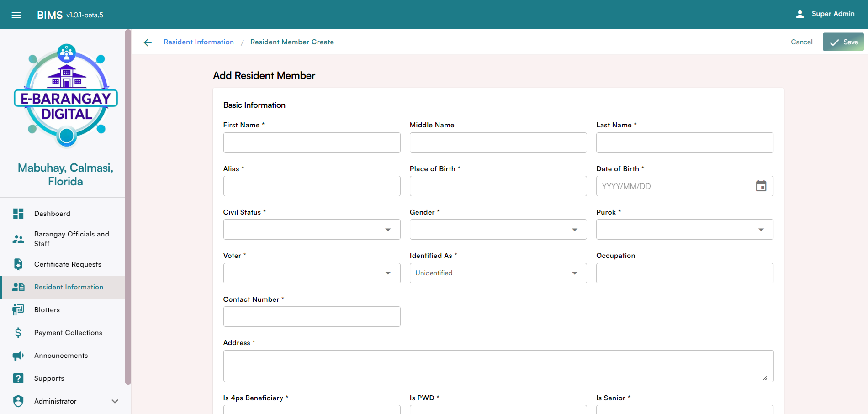868x414 pixels.
Task: Open the Date of Birth calendar picker
Action: point(761,186)
